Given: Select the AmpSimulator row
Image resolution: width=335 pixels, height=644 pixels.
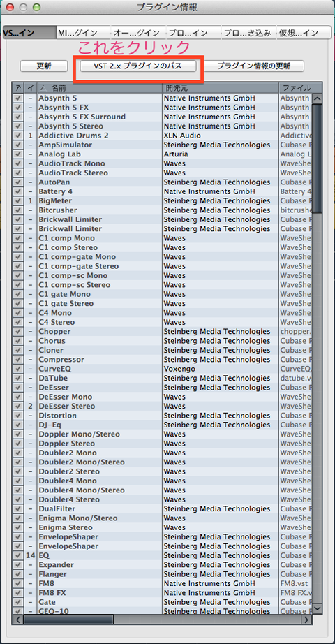Looking at the screenshot, I should point(163,145).
